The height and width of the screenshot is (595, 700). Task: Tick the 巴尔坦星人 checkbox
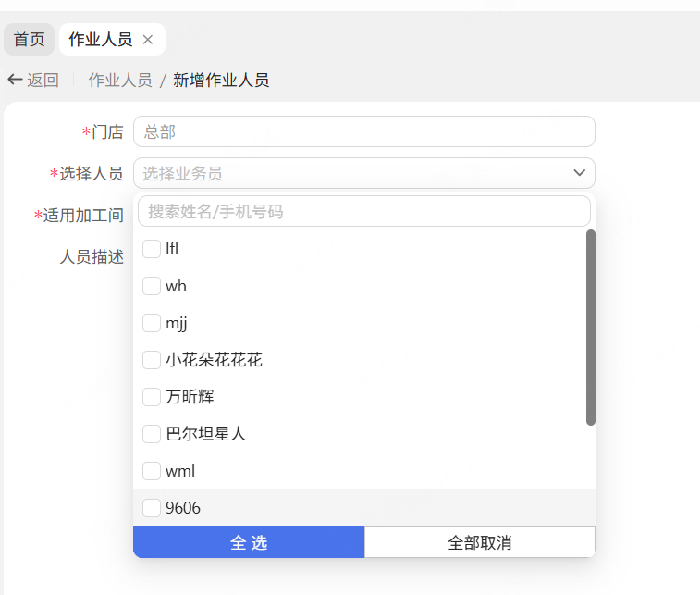pos(152,433)
